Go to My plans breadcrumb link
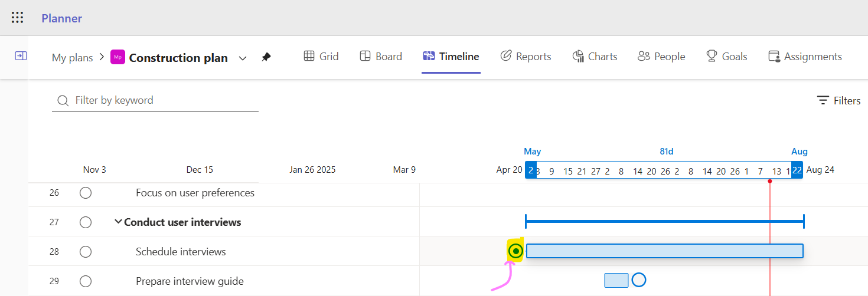 click(x=73, y=58)
